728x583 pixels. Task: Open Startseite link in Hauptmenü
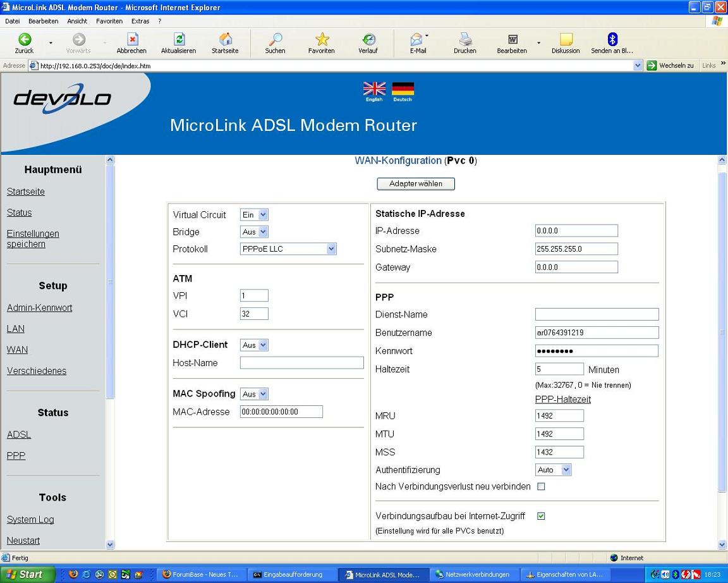tap(26, 192)
